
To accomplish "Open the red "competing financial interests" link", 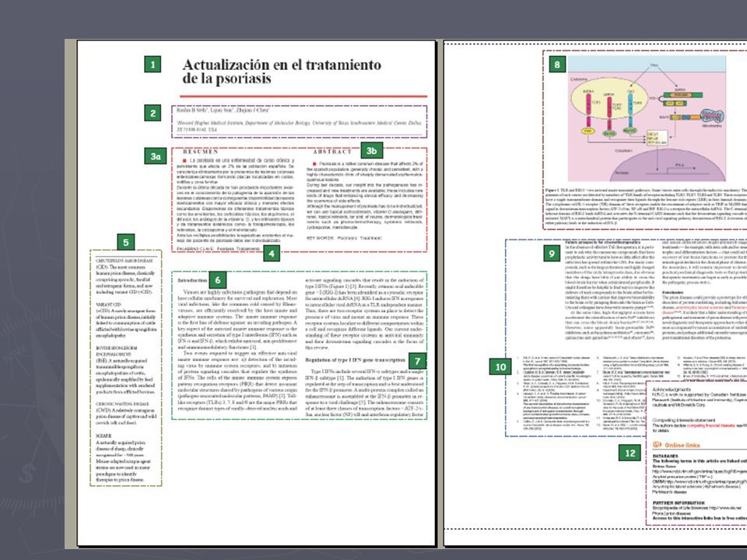I will click(x=710, y=425).
